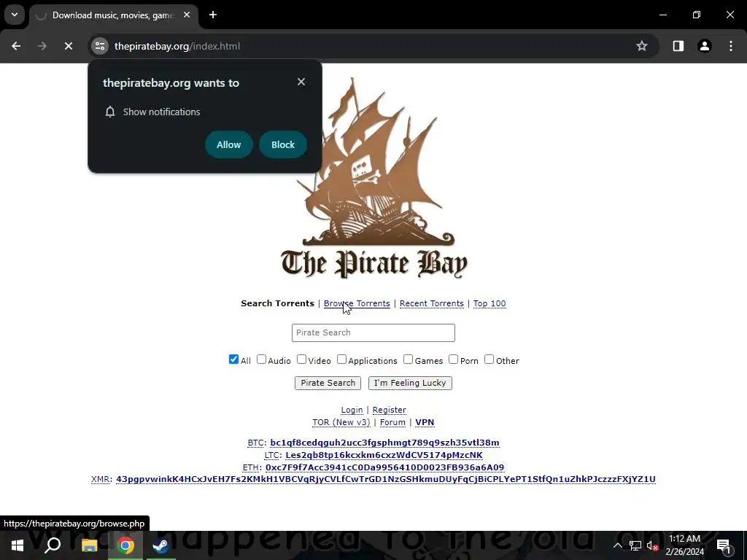Open site information icon in address bar
747x560 pixels.
click(x=100, y=46)
